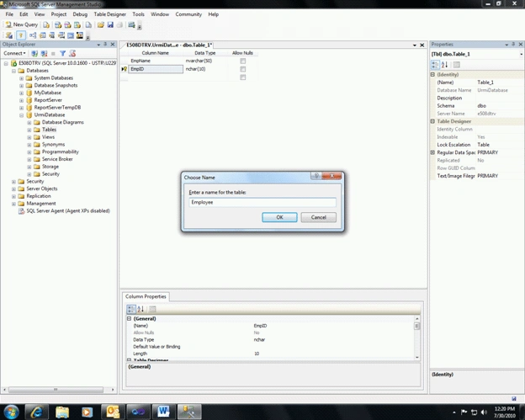Image resolution: width=525 pixels, height=420 pixels.
Task: Confirm table name with OK button
Action: [279, 217]
